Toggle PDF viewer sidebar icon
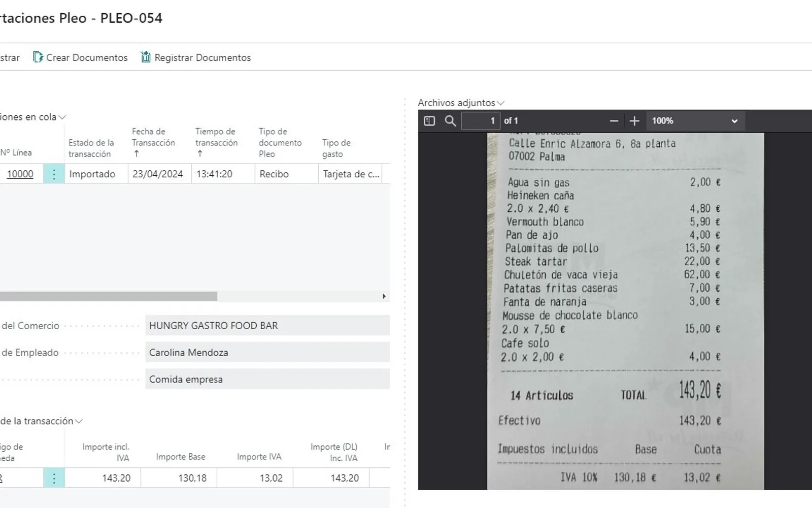This screenshot has width=812, height=508. 429,121
